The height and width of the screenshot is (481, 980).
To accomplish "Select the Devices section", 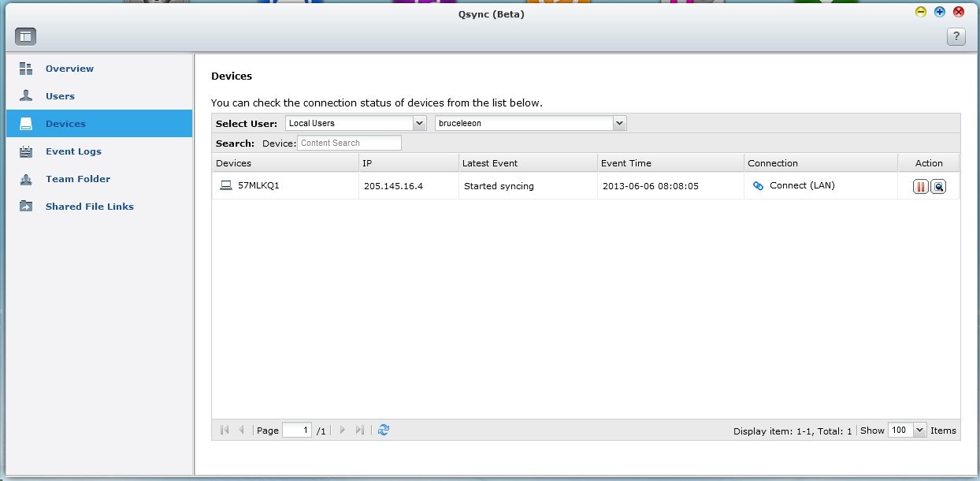I will 99,124.
